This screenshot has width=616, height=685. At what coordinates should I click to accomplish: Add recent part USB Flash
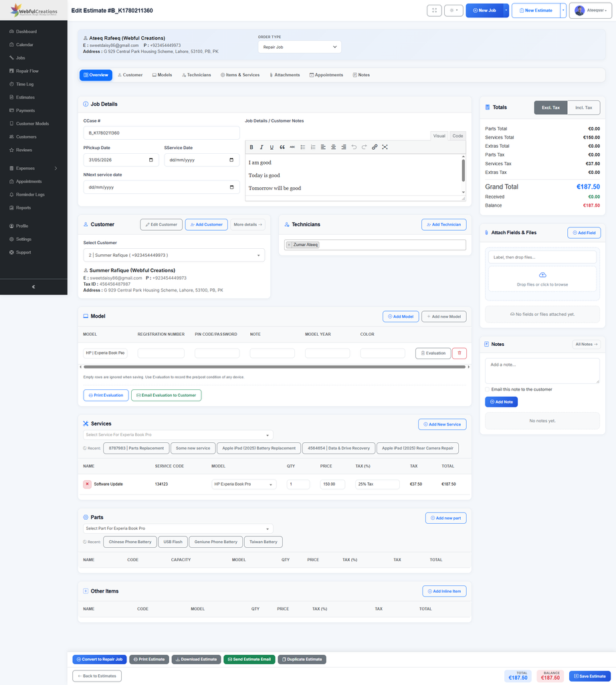(173, 542)
